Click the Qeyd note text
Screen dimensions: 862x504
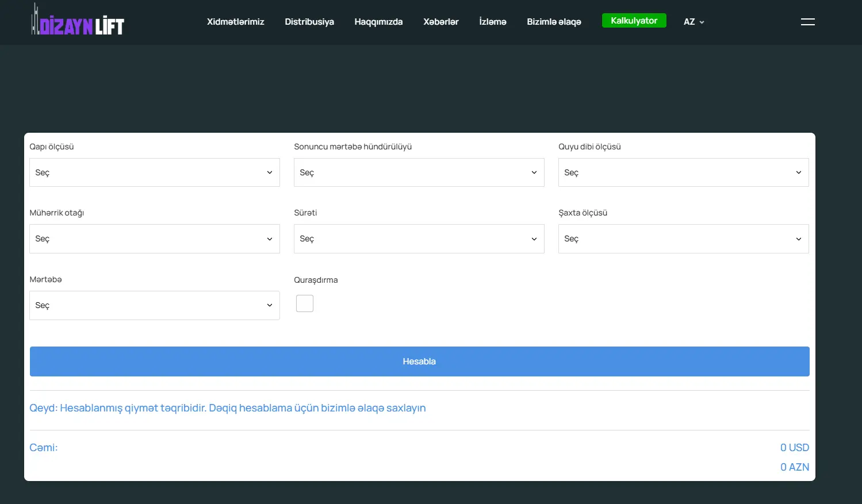(228, 408)
